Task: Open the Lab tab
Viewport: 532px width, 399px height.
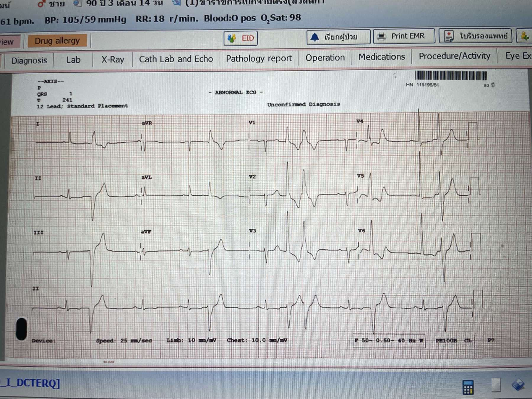Action: click(73, 60)
